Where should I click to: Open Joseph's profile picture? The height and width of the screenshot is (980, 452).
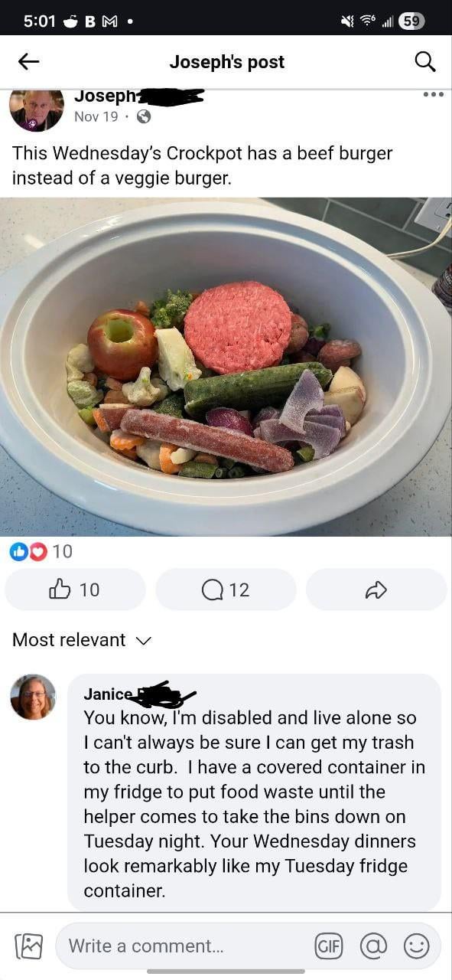pos(36,109)
